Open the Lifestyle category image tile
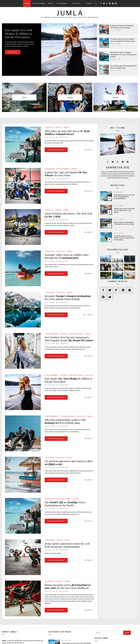140x644 pixels. coord(116,98)
